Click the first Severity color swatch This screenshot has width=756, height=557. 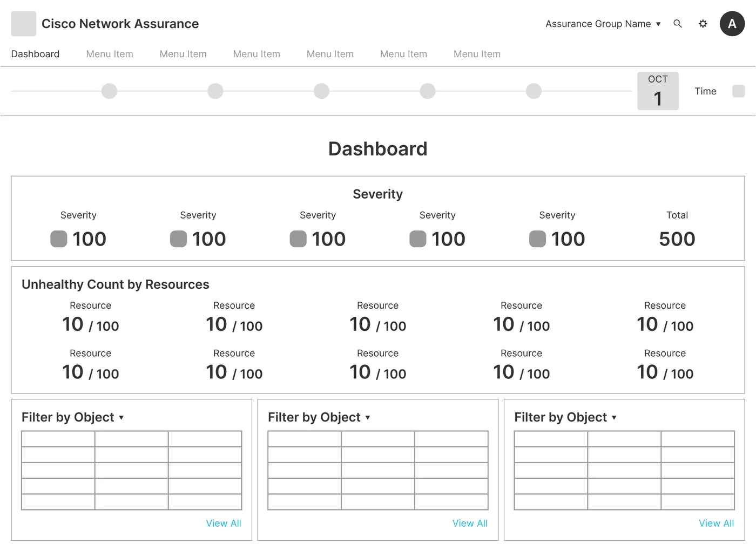(59, 239)
